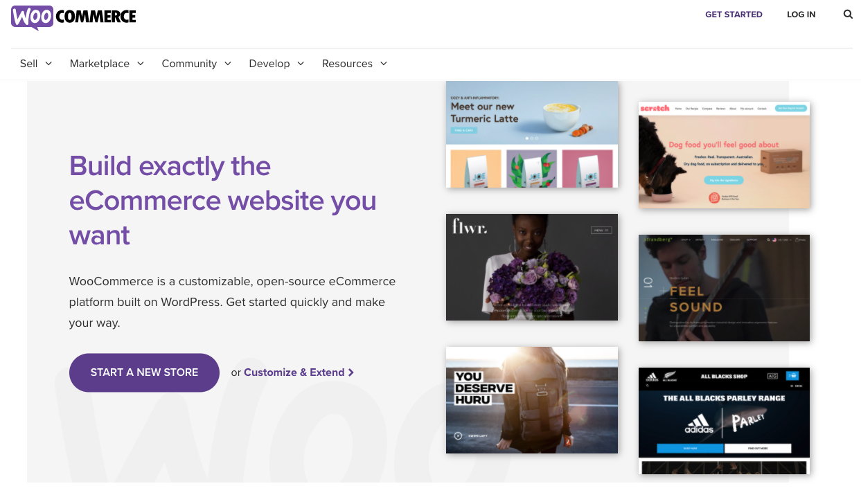The image size is (861, 504).
Task: Open search via magnifier icon
Action: (848, 15)
